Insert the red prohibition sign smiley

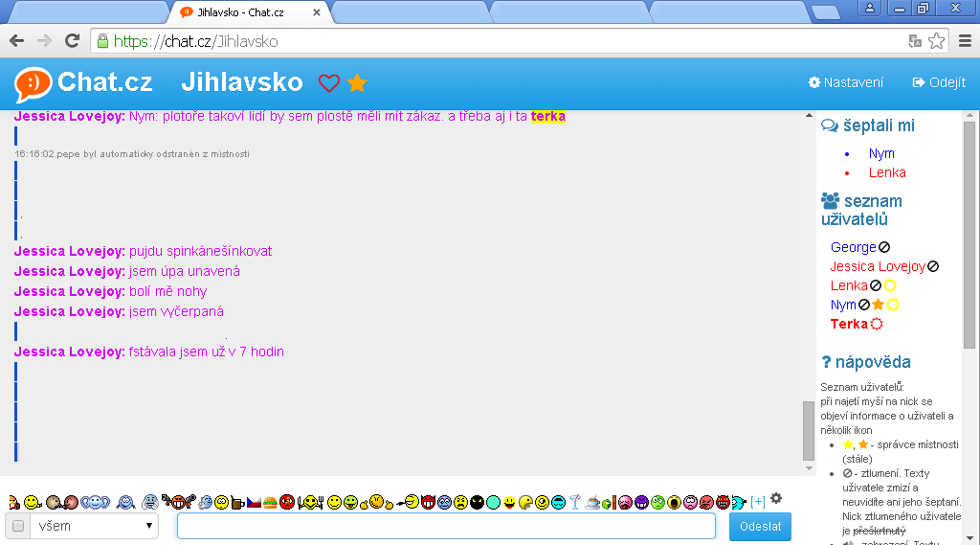tap(287, 502)
